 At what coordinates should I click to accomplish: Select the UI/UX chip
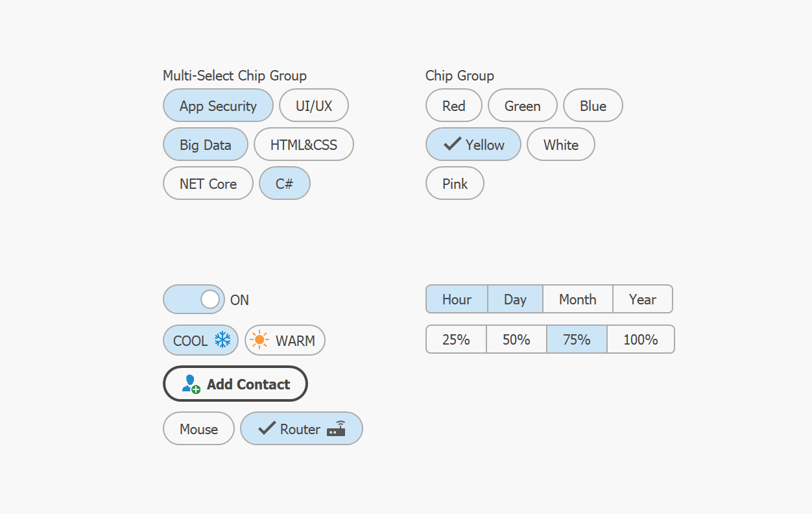(x=314, y=106)
